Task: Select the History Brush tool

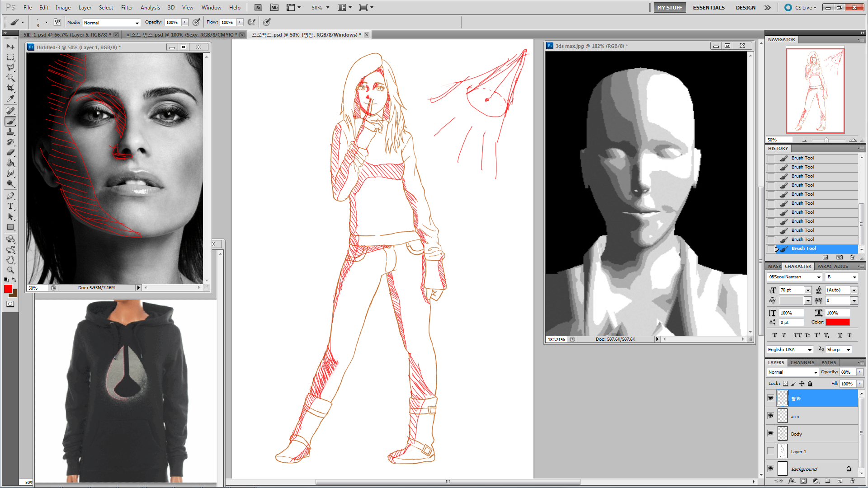Action: (10, 142)
